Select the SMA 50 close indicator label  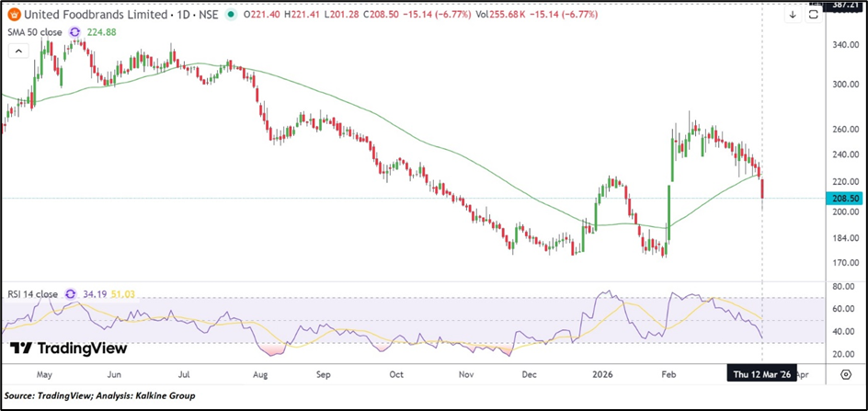35,31
